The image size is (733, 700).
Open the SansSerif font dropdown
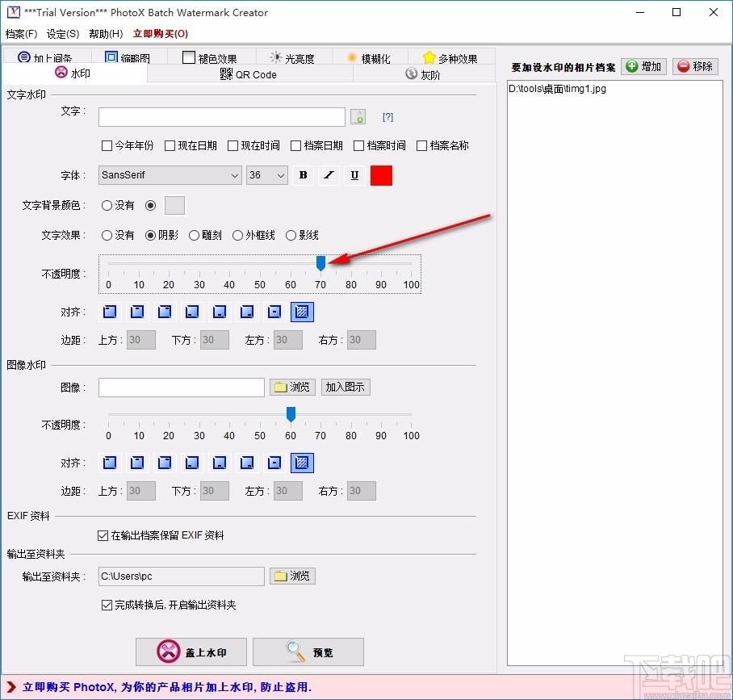[170, 175]
